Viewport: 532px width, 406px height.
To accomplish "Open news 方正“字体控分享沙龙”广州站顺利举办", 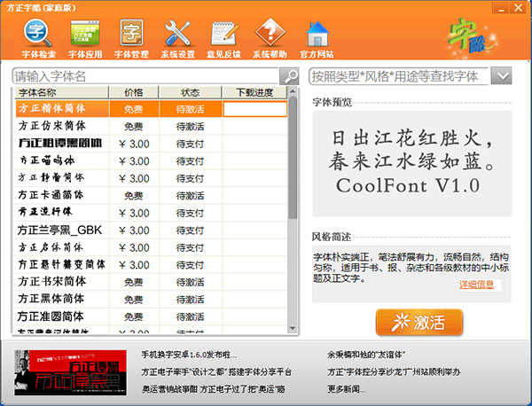I will point(394,372).
